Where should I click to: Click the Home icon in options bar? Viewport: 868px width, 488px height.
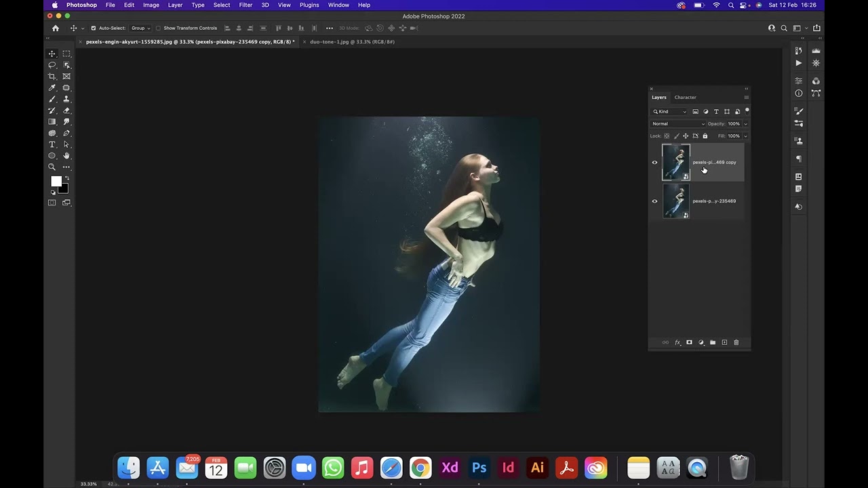(x=56, y=28)
